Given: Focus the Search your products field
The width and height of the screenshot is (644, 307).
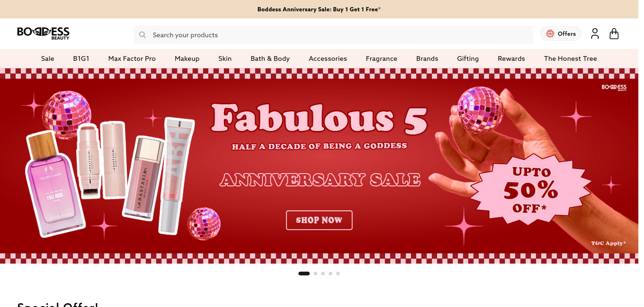Looking at the screenshot, I should pyautogui.click(x=334, y=35).
